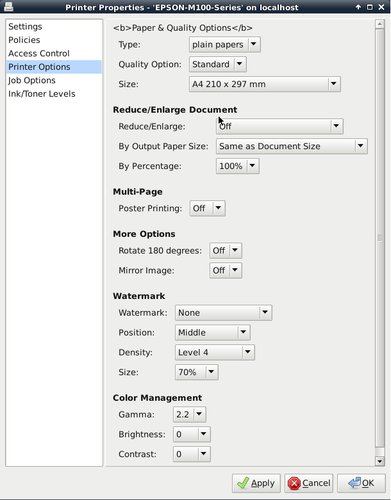Click the vertical scrollbar thumb
This screenshot has width=391, height=500.
click(x=379, y=238)
